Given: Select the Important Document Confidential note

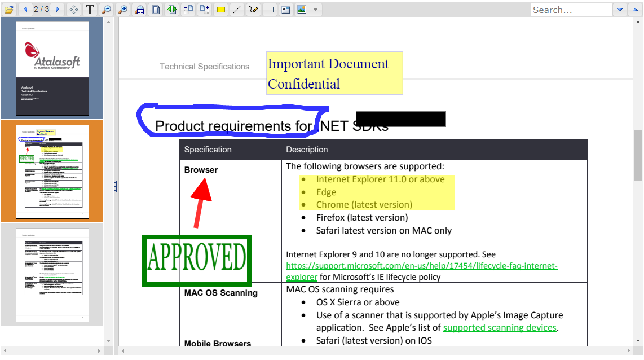Looking at the screenshot, I should 335,73.
